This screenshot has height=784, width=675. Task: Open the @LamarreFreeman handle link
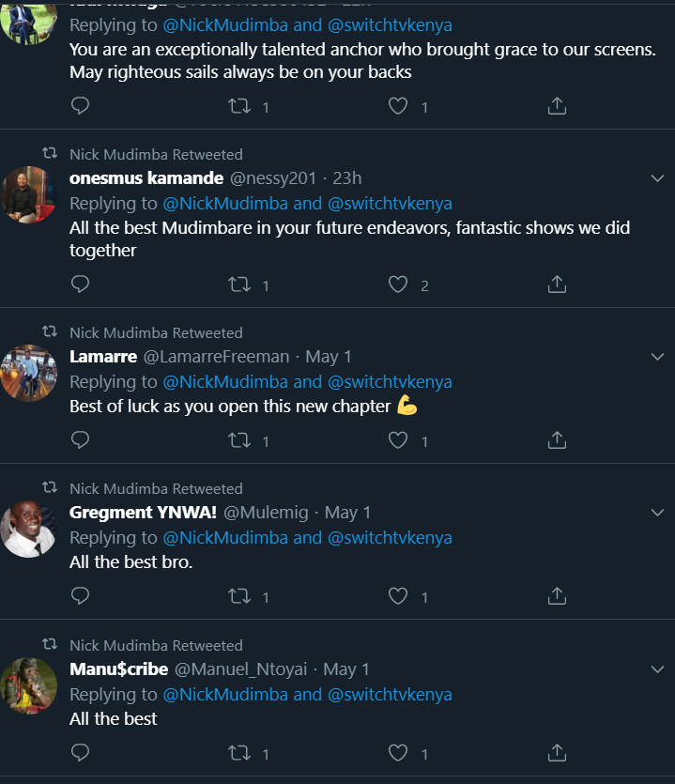(x=216, y=357)
